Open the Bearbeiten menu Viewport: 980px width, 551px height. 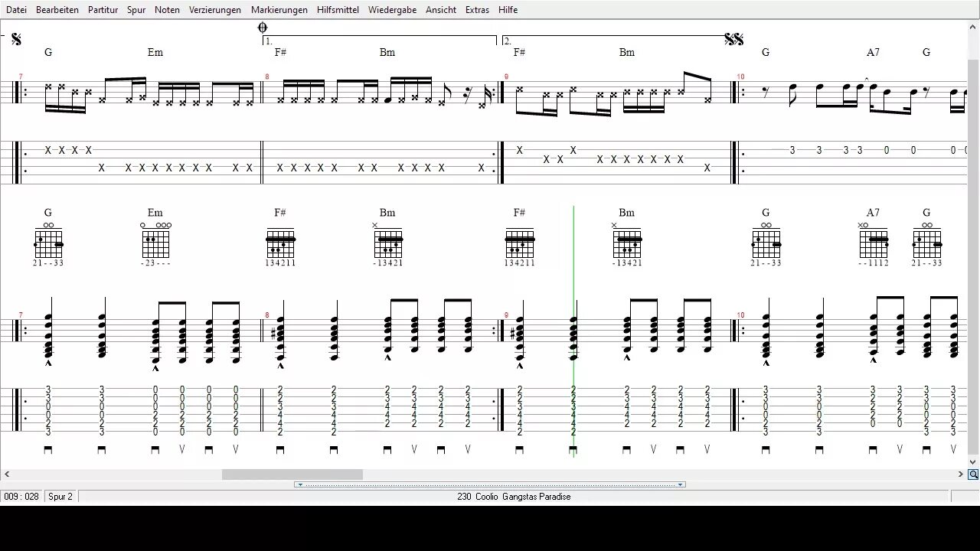[x=57, y=10]
